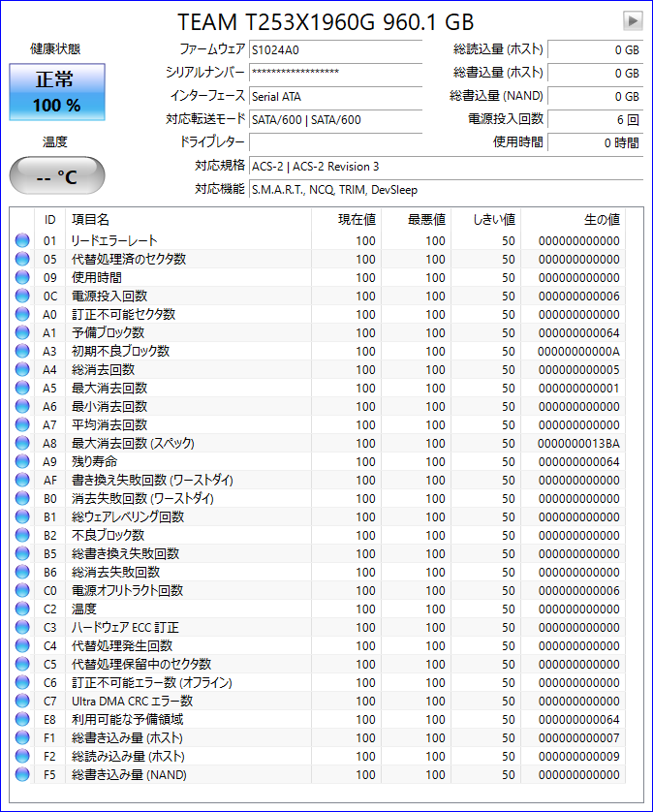Click the status circle for A4 総消去回数
Viewport: 653px width, 812px height.
pyautogui.click(x=22, y=369)
